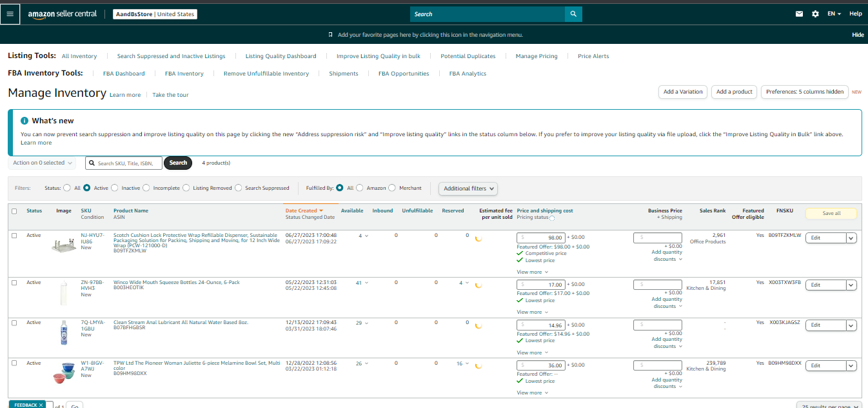Select the Search Suppressed status filter
868x408 pixels.
[239, 188]
